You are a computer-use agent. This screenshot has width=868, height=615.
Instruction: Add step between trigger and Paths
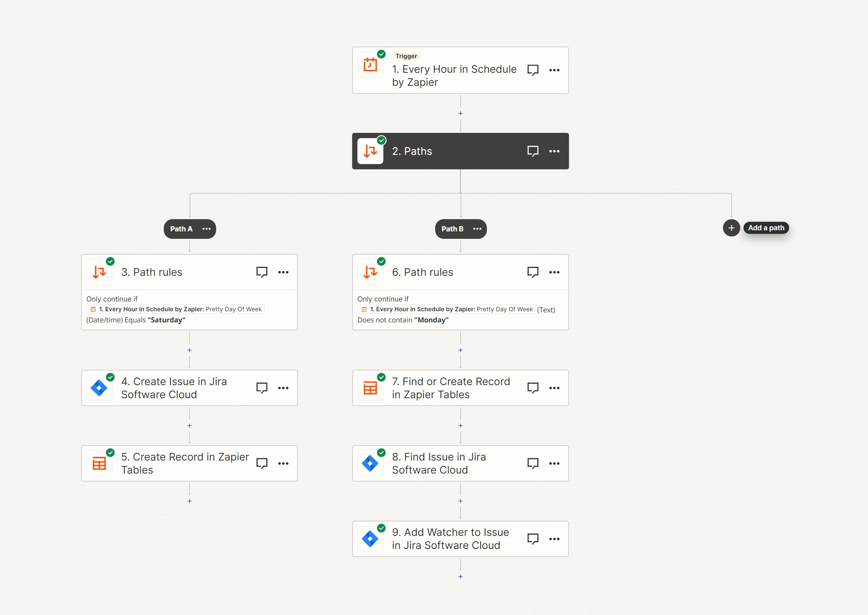pyautogui.click(x=460, y=113)
